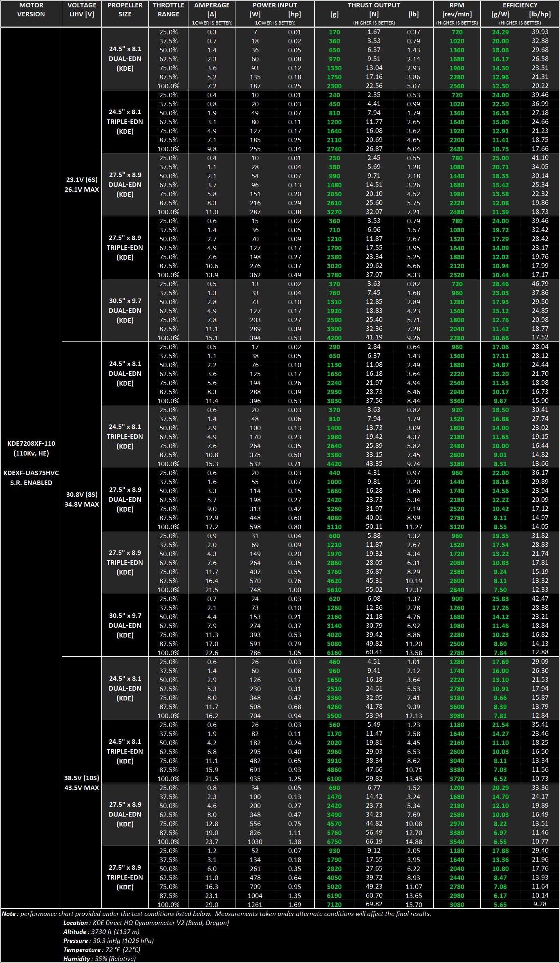Click 27.5" x 8.9 DUAL-EDN under 30.8V
The width and height of the screenshot is (560, 963).
[125, 499]
